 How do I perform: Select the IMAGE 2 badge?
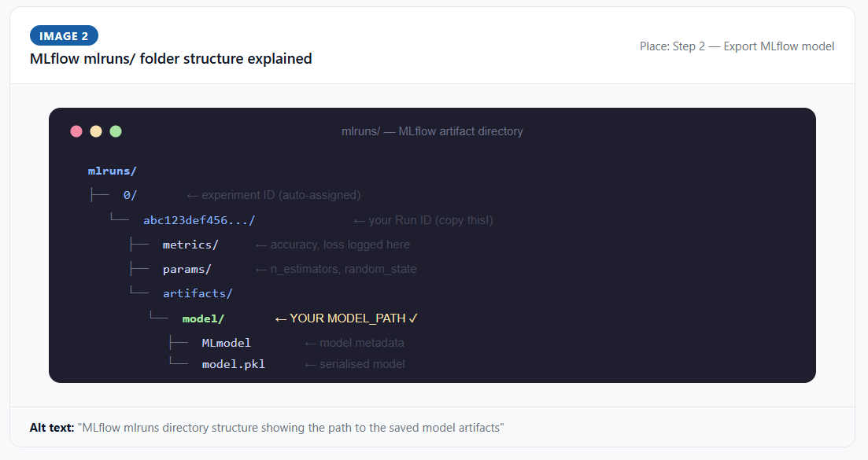coord(64,35)
